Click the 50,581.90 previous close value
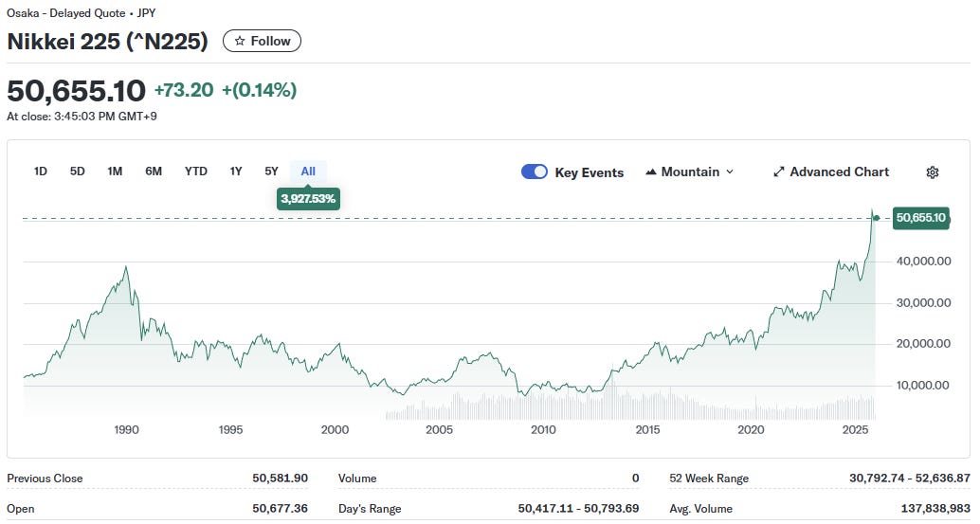 280,479
